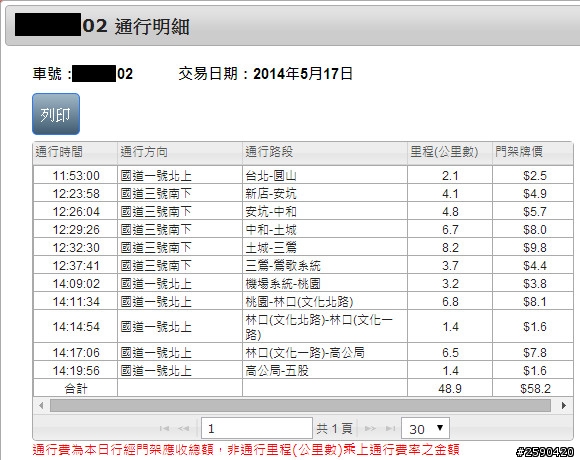Select the 14:19:56 time cell
Screen dimensions: 580x460
tap(75, 371)
